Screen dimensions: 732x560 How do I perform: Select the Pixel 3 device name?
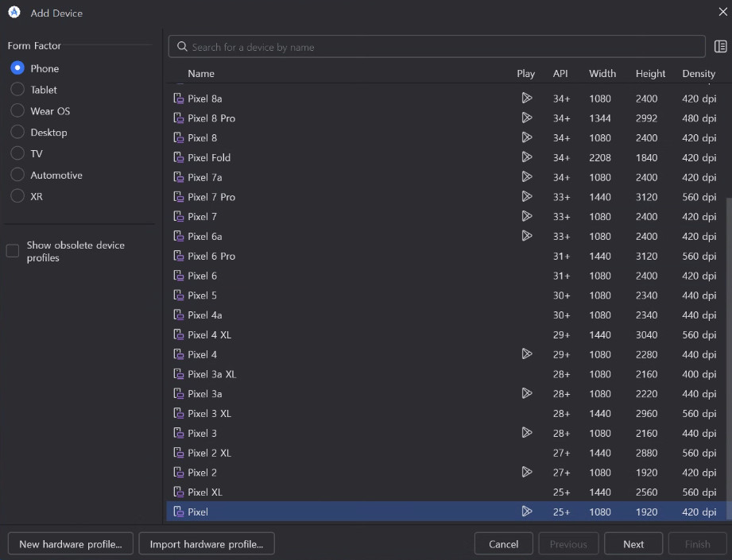[x=202, y=433]
